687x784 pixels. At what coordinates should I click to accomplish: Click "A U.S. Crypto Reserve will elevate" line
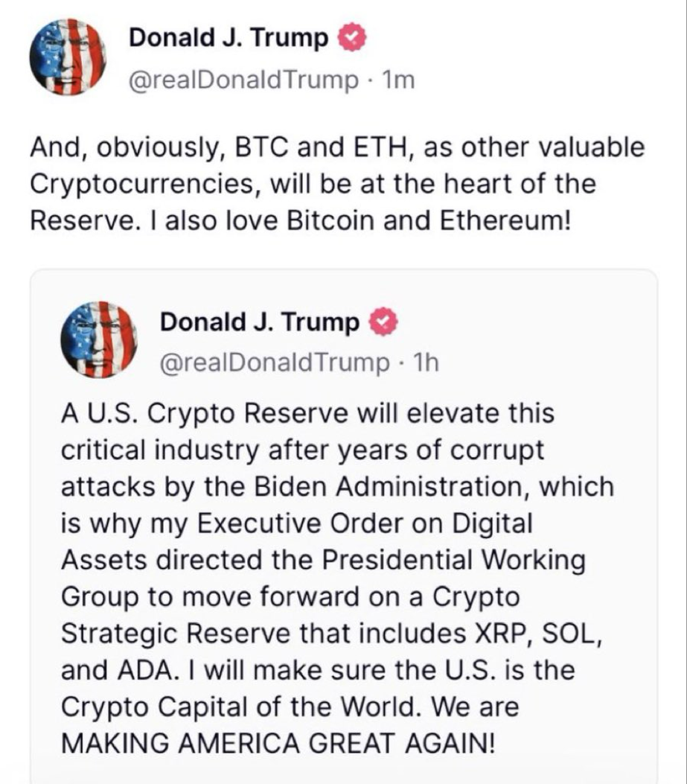point(307,414)
